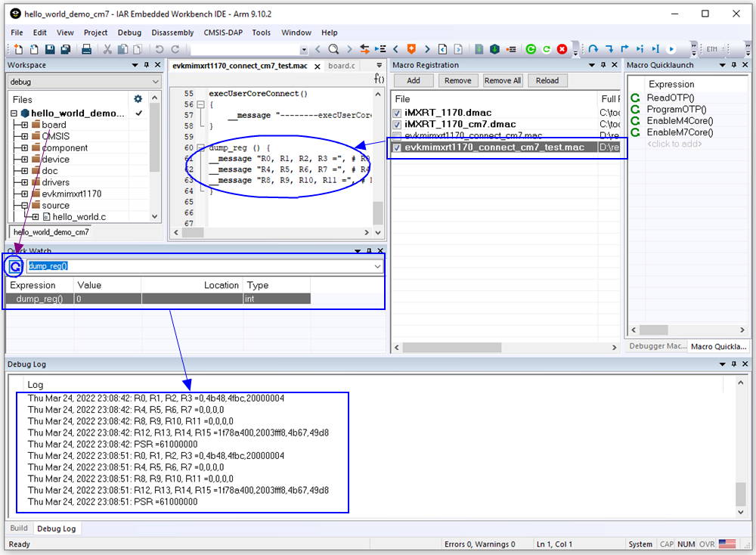Switch to the board.c editor tab
Viewport: 756px width, 555px height.
(342, 66)
